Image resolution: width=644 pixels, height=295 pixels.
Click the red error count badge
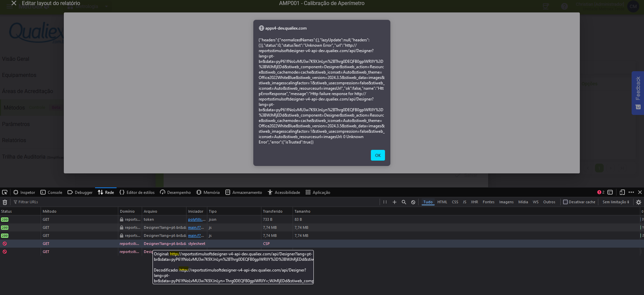point(601,193)
